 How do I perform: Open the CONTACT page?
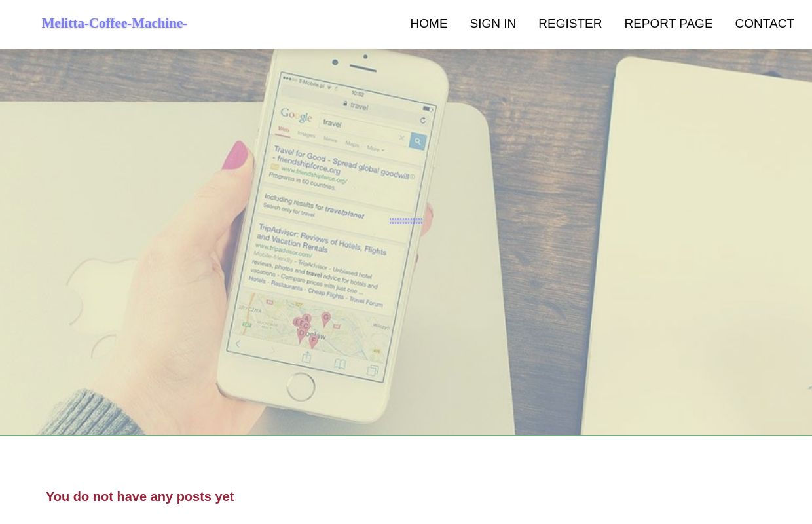point(764,24)
